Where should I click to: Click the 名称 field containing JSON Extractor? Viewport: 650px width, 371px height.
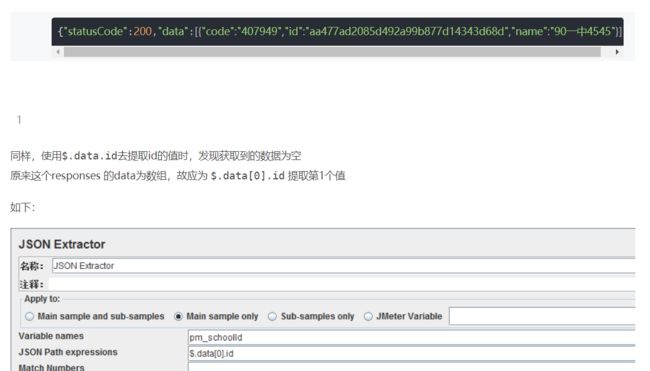click(344, 266)
